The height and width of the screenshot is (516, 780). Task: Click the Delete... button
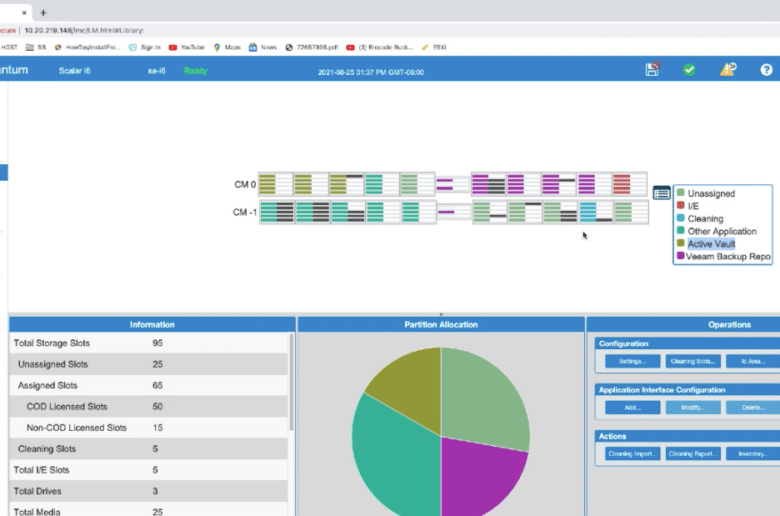tap(753, 408)
